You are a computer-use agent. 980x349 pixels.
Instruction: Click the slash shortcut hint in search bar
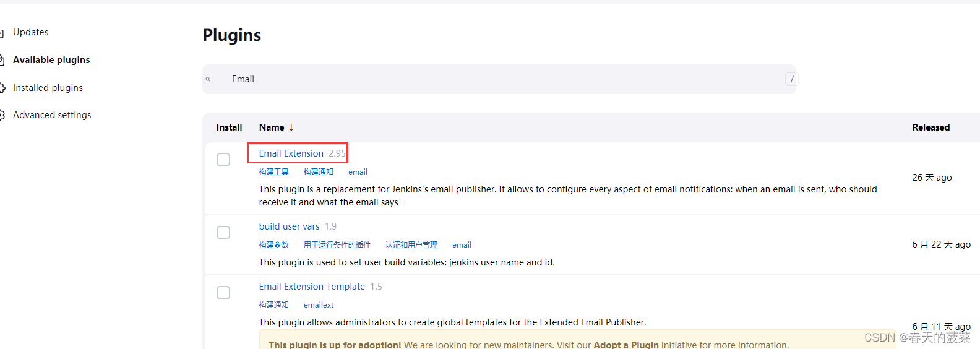791,79
